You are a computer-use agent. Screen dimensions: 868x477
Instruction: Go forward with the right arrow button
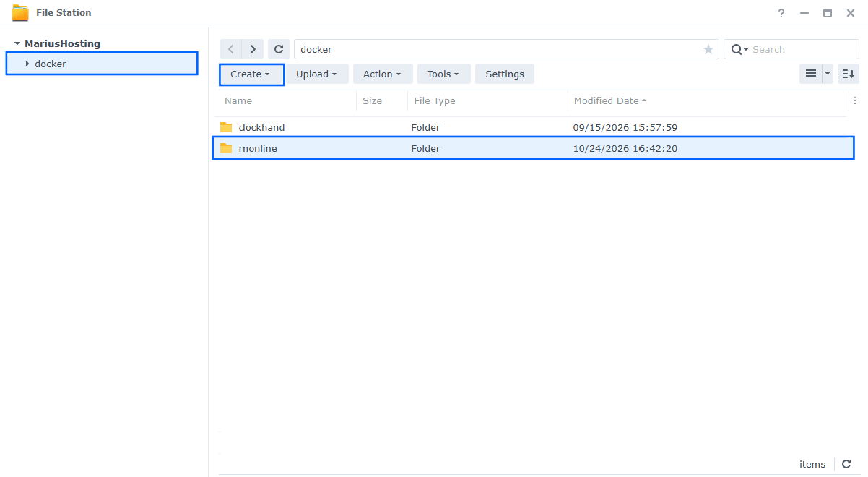(x=252, y=49)
